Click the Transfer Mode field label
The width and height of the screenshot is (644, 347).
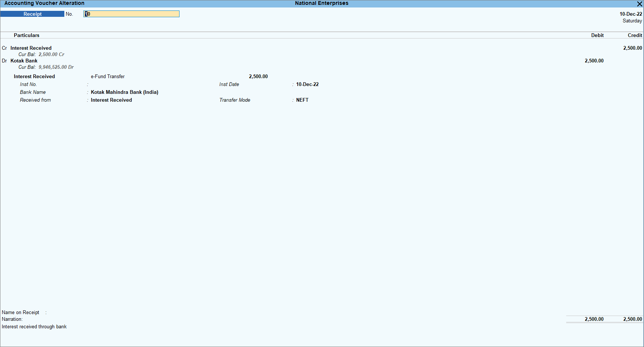pyautogui.click(x=235, y=100)
